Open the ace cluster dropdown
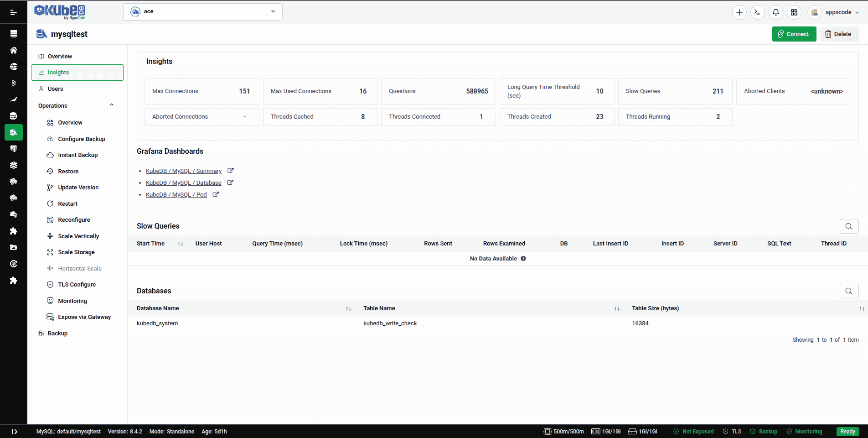This screenshot has height=438, width=868. (203, 12)
